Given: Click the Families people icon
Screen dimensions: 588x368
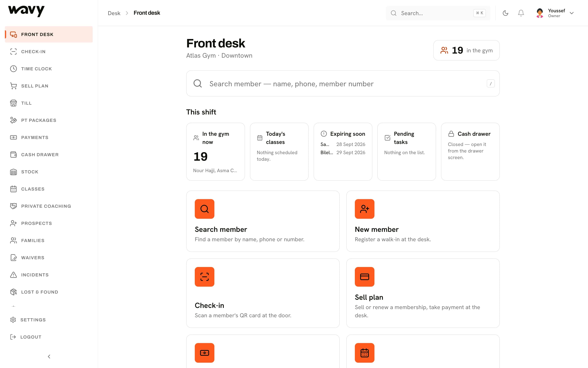Looking at the screenshot, I should [13, 240].
